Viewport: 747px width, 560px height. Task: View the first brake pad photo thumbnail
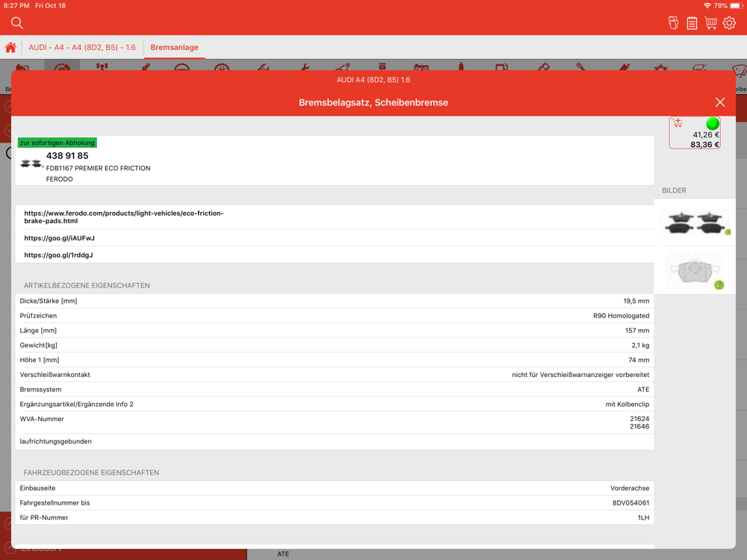[x=695, y=223]
